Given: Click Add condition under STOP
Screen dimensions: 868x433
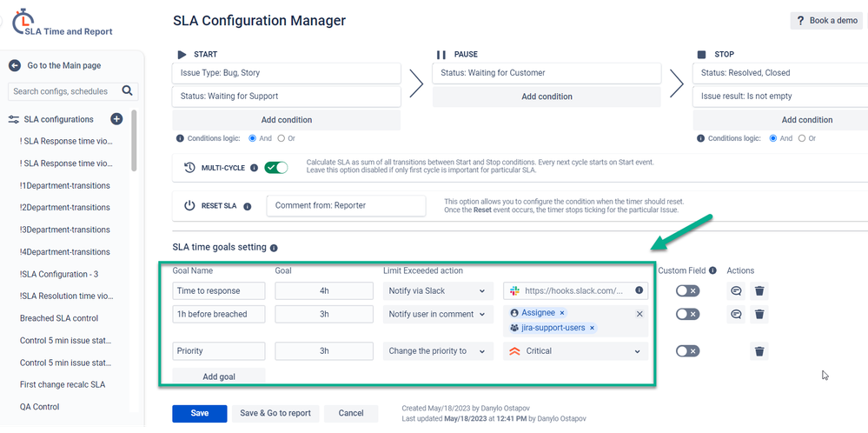Looking at the screenshot, I should point(780,120).
